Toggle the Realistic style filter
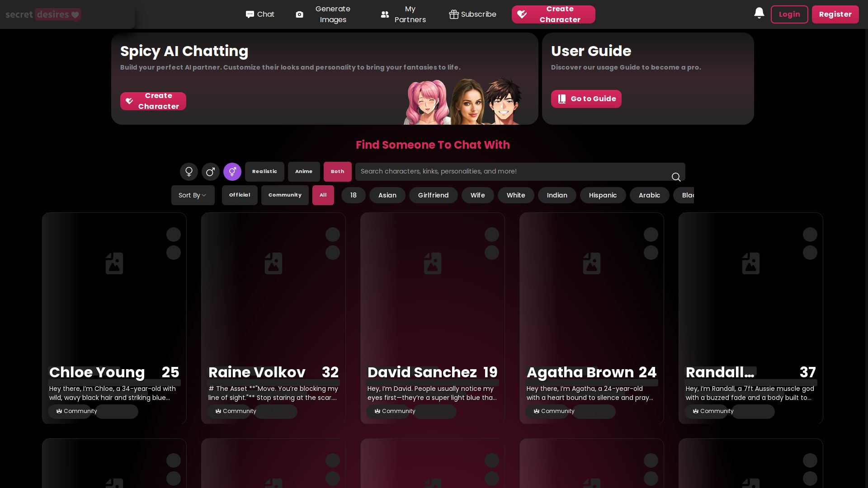This screenshot has width=868, height=488. [x=264, y=172]
